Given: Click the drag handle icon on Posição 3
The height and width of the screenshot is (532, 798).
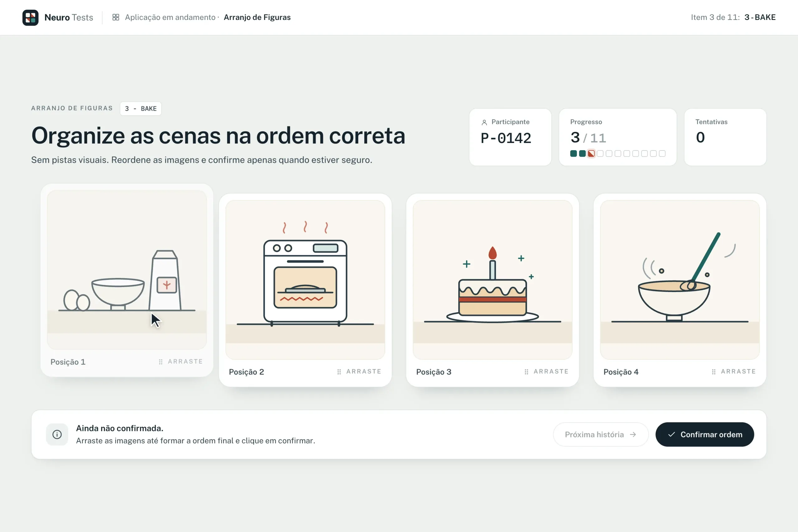Looking at the screenshot, I should click(526, 371).
